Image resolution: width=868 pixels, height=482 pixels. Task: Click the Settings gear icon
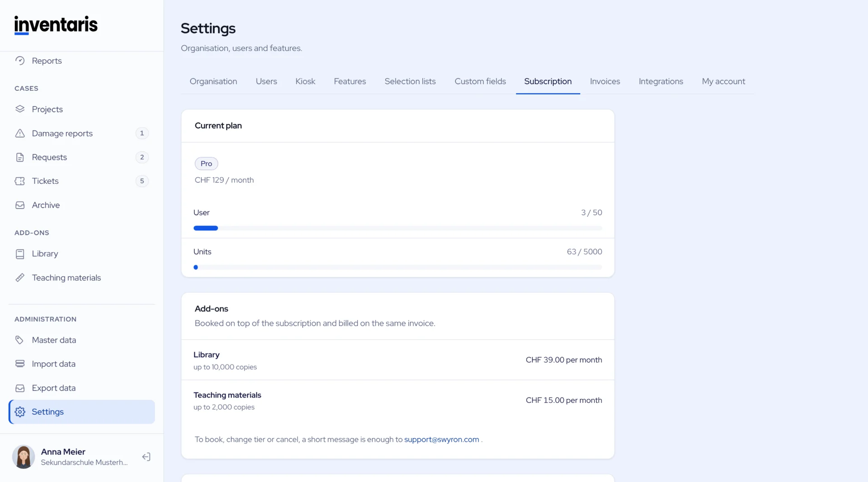(x=20, y=412)
